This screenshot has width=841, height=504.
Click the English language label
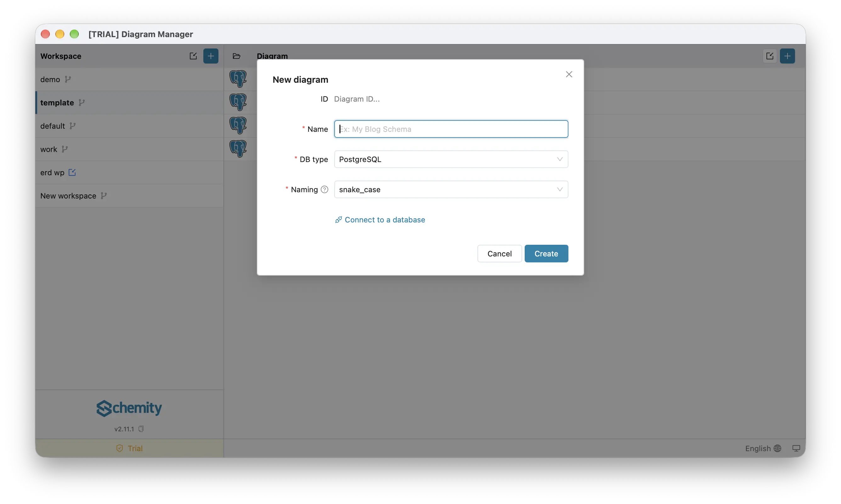758,448
